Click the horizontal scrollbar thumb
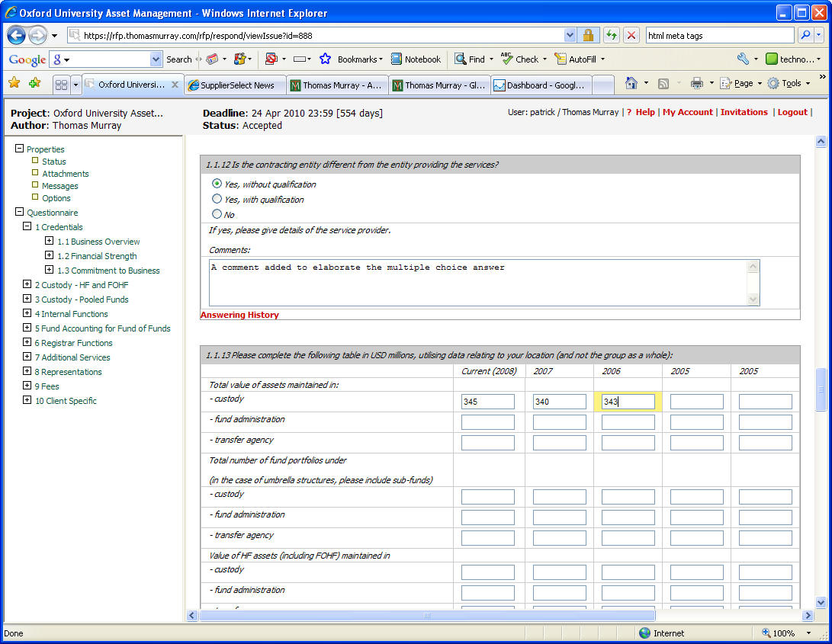 click(x=427, y=615)
